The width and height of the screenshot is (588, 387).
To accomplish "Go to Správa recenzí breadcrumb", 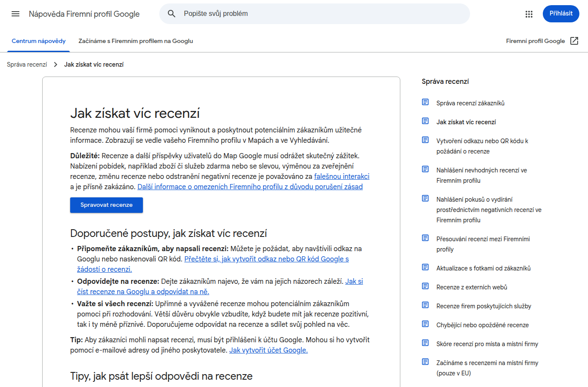I will pos(27,64).
